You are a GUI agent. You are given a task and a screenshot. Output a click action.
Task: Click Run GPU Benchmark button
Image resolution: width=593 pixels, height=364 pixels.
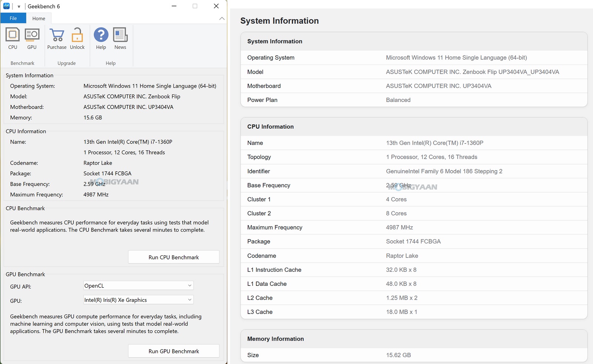click(174, 351)
